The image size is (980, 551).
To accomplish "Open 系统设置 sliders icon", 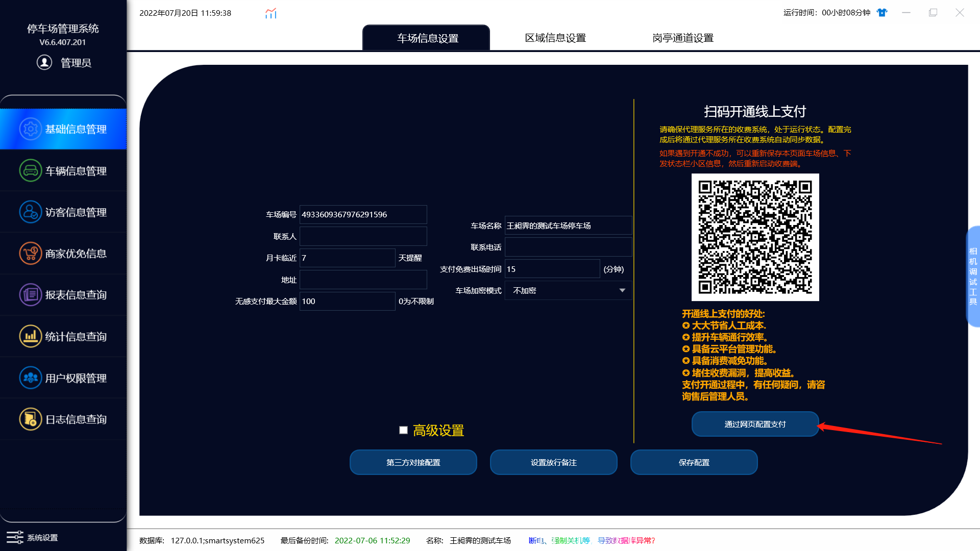I will (x=15, y=537).
